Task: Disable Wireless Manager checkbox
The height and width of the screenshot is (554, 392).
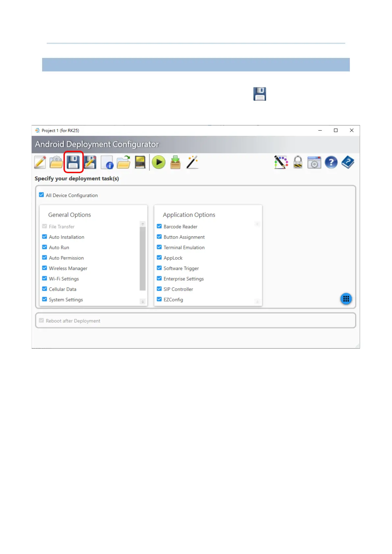Action: click(44, 268)
